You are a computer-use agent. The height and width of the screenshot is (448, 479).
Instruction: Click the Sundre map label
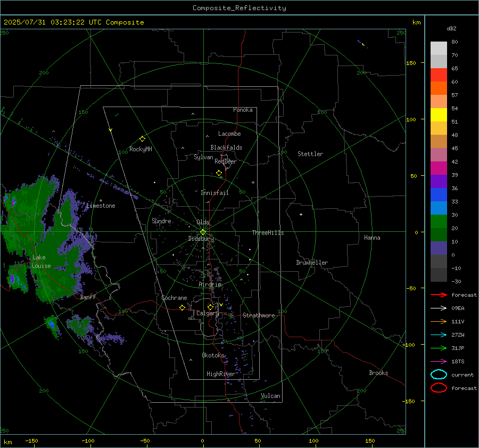tap(161, 221)
